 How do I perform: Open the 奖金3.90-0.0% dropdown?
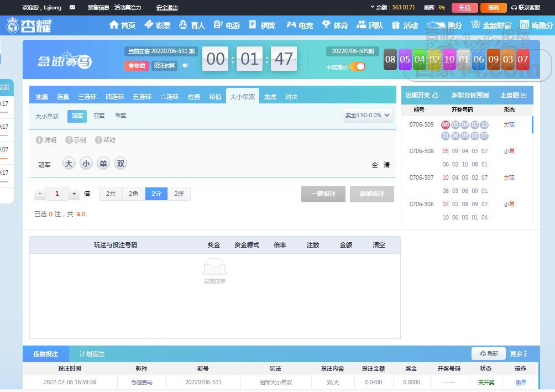368,116
